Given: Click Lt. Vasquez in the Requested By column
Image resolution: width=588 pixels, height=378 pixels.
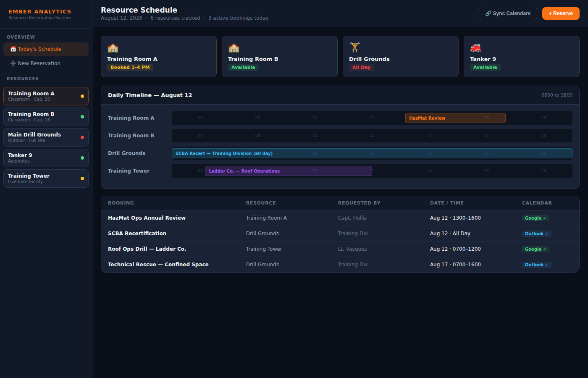Looking at the screenshot, I should tap(352, 249).
